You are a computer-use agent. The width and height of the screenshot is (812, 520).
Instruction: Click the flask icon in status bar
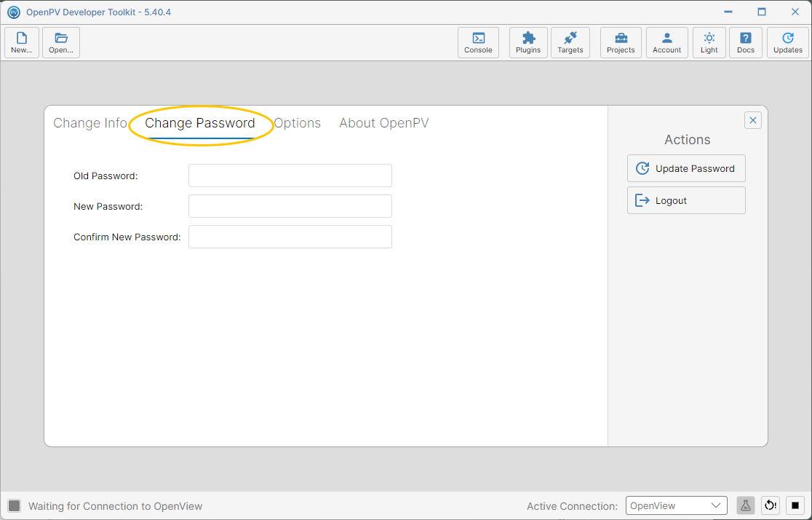[x=746, y=505]
